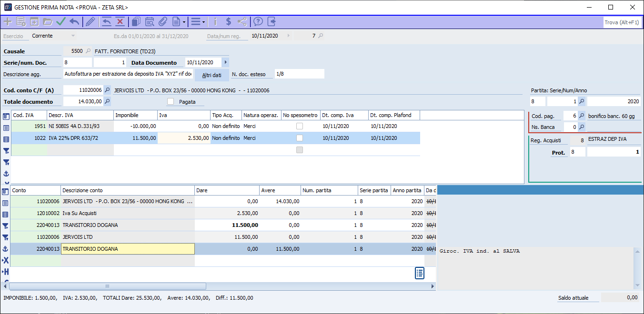Screen dimensions: 644x314
Task: Click the red X delete icon in toolbar
Action: click(120, 21)
